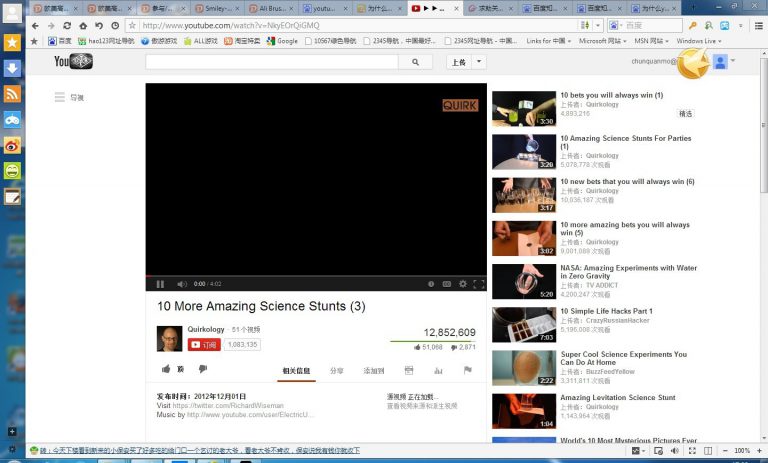Mute the video using the speaker icon
This screenshot has height=463, width=768.
[181, 284]
